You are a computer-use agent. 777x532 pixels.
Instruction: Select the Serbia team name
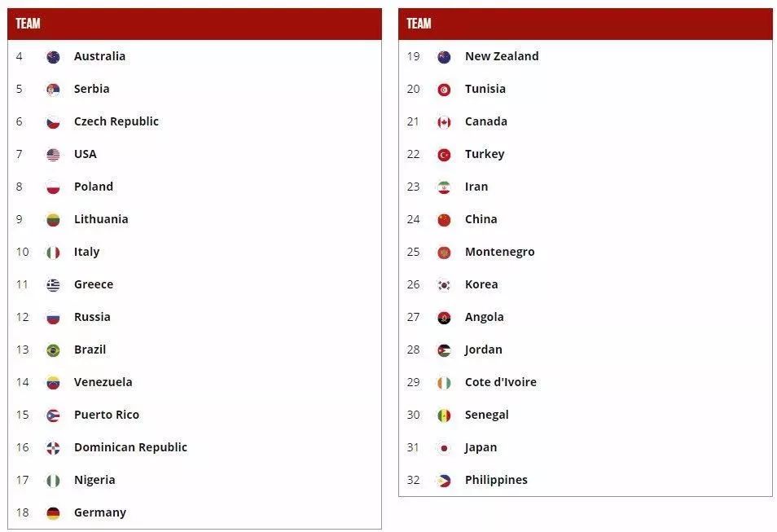92,89
